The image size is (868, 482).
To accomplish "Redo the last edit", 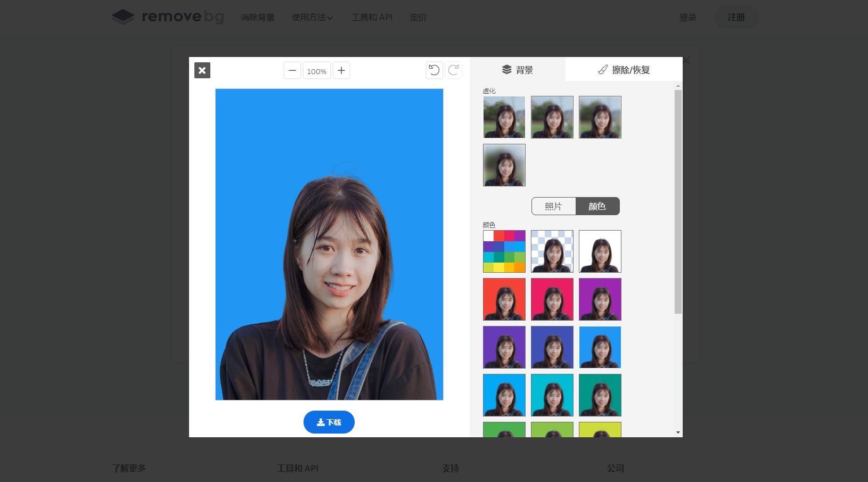I will click(x=454, y=70).
